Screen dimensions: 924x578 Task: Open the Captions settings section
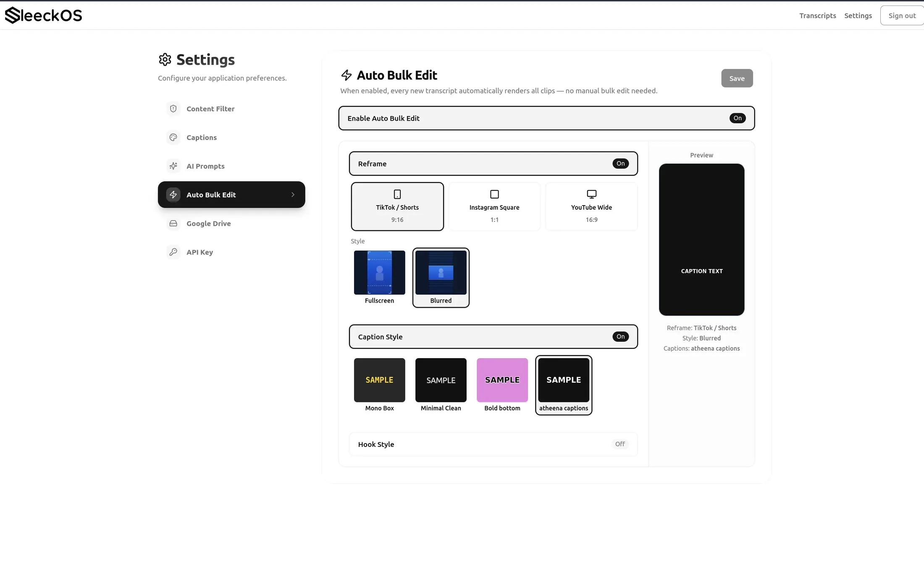coord(231,137)
